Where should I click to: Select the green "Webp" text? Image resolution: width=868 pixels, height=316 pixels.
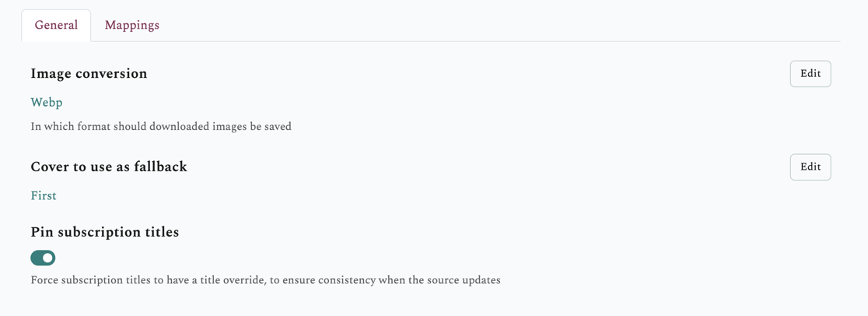(x=47, y=102)
